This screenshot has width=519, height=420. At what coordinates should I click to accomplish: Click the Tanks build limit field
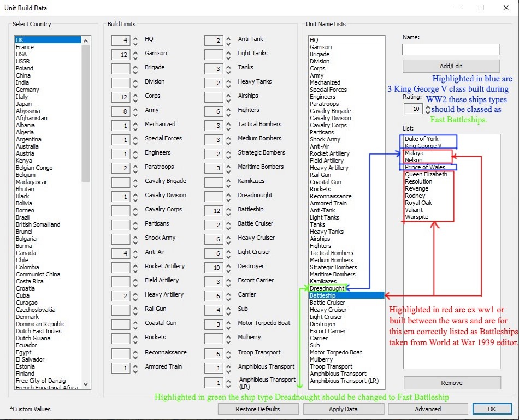pyautogui.click(x=214, y=69)
